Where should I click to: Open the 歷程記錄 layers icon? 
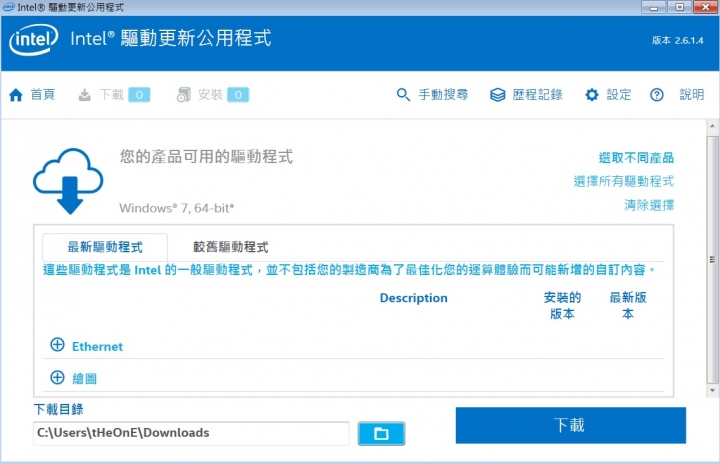[x=497, y=95]
